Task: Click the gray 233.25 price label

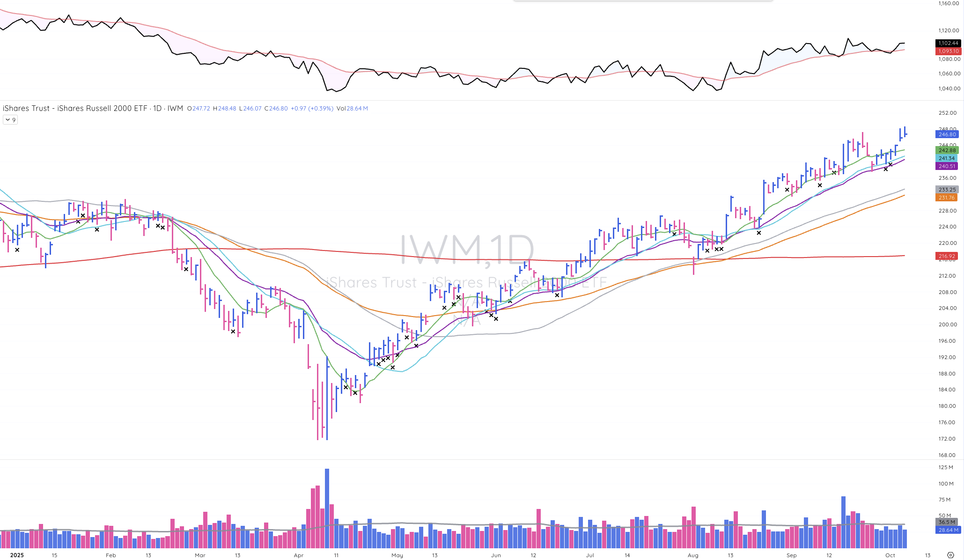Action: tap(947, 190)
